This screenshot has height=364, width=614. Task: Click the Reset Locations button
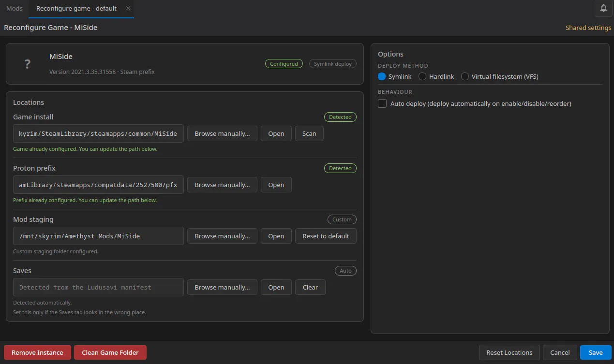509,352
